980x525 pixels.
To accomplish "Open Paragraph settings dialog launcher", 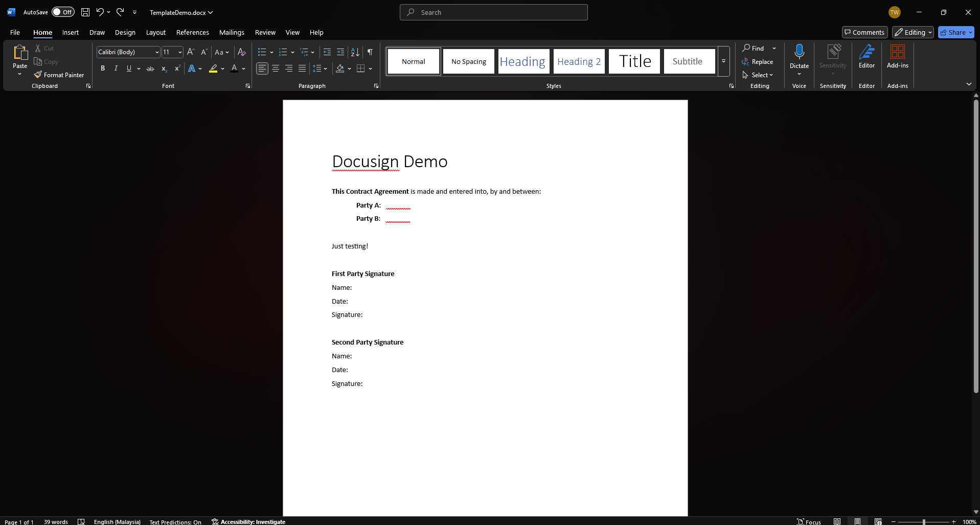I will (x=376, y=86).
